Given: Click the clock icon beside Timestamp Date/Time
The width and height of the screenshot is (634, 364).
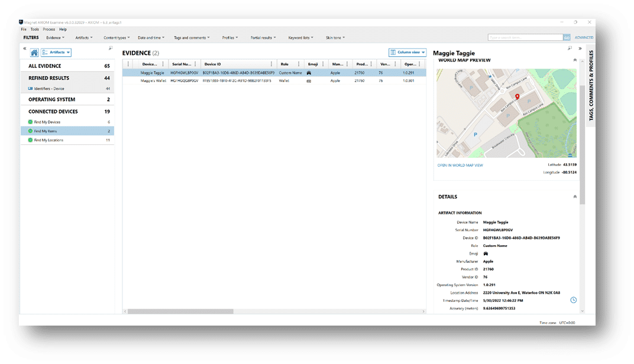Looking at the screenshot, I should pyautogui.click(x=573, y=300).
